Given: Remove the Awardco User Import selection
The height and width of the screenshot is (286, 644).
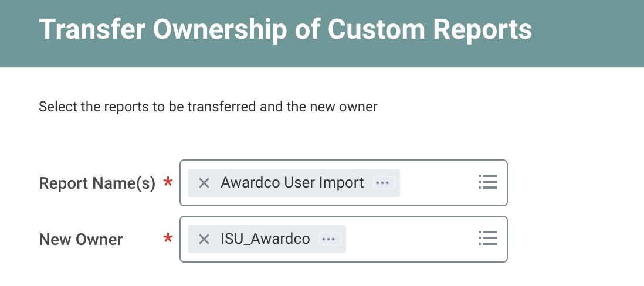Looking at the screenshot, I should point(204,183).
